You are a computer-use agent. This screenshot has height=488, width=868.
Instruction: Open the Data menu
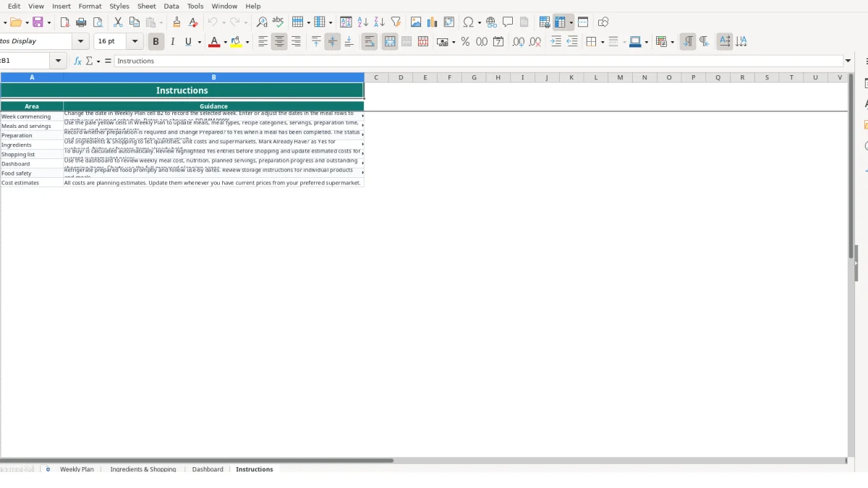tap(171, 6)
